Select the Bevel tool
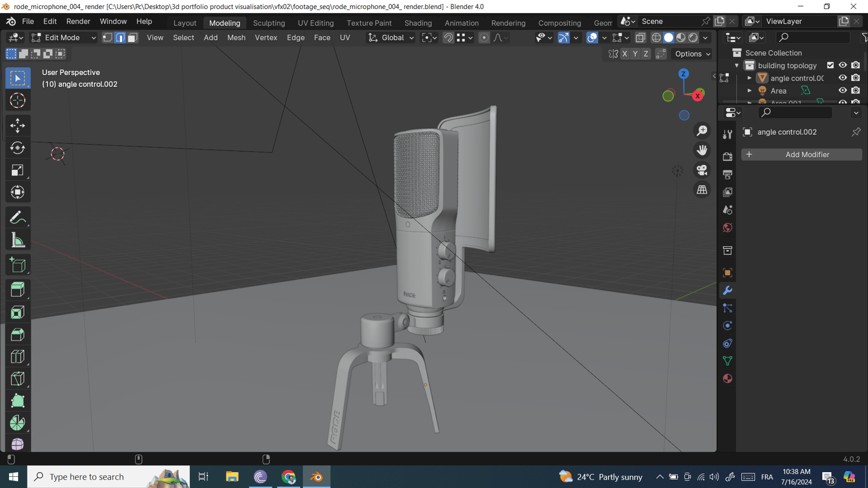The image size is (868, 488). coord(18,334)
